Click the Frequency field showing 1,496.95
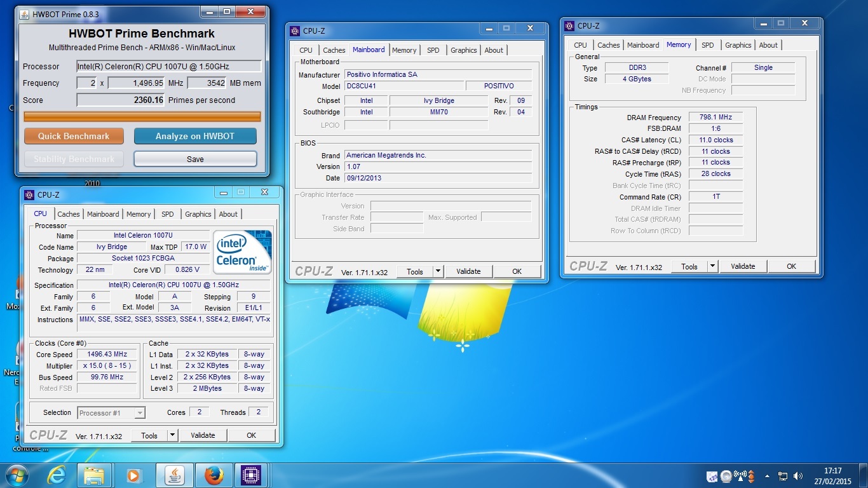Image resolution: width=868 pixels, height=488 pixels. (137, 83)
